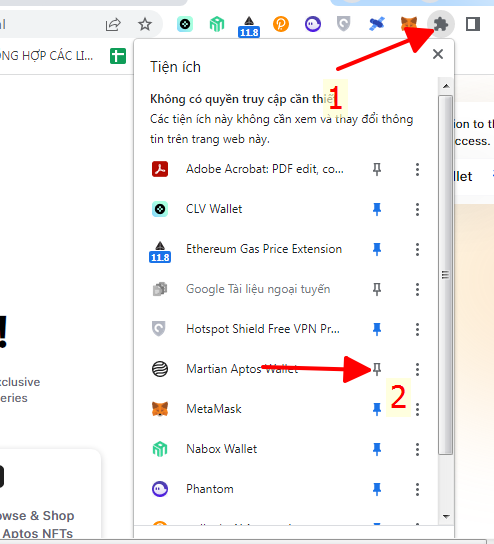This screenshot has width=494, height=544.
Task: Open the Nabox Wallet toolbar icon
Action: [x=217, y=24]
